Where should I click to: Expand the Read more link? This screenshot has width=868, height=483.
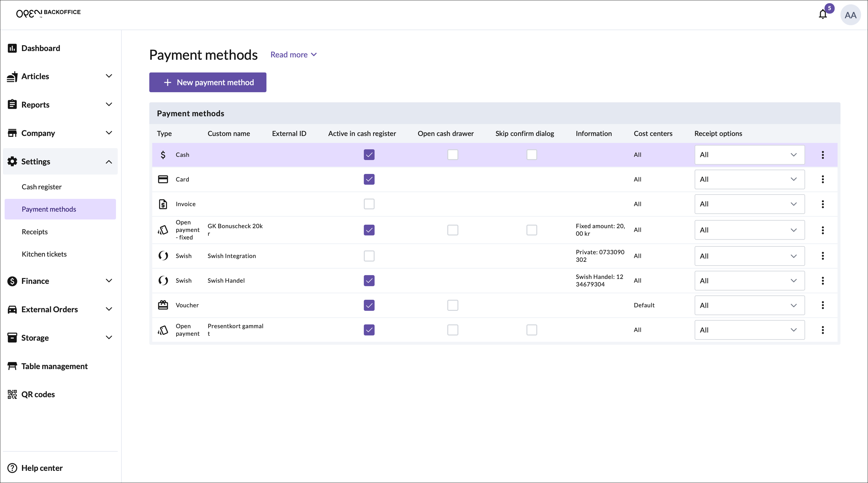click(x=293, y=55)
